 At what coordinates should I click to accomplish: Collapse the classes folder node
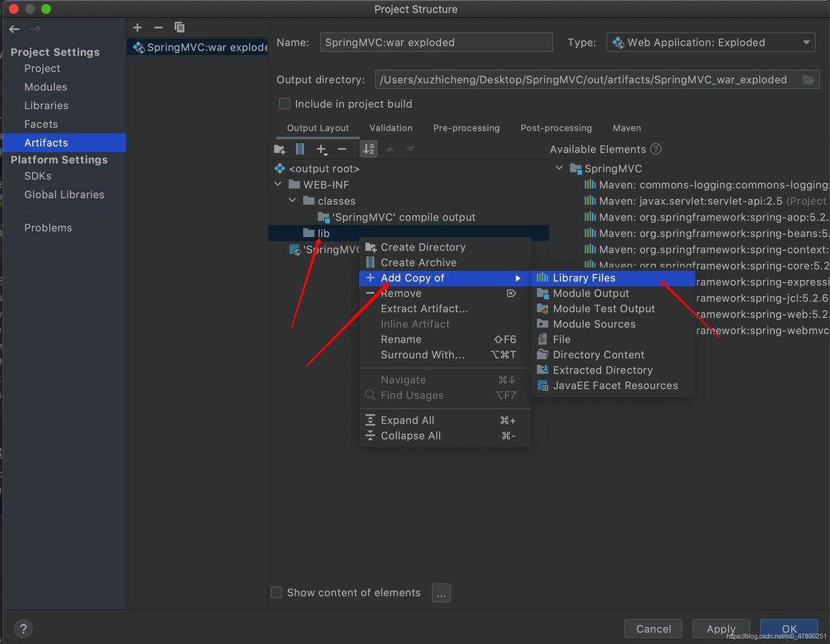click(x=293, y=200)
